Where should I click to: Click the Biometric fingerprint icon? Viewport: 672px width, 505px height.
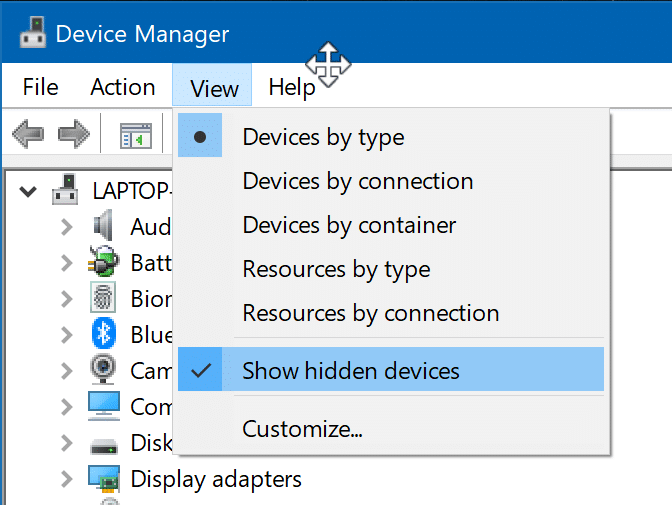tap(103, 297)
